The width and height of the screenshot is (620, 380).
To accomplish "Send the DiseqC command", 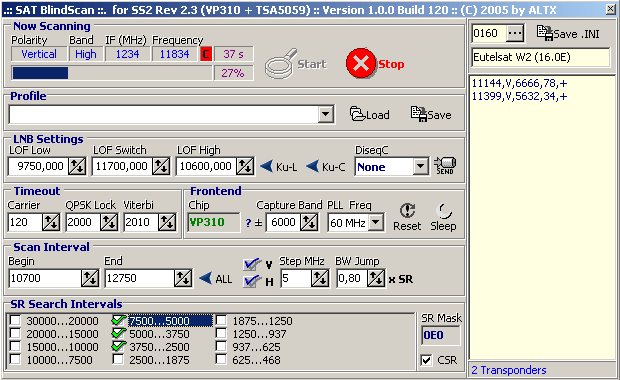I will (445, 166).
